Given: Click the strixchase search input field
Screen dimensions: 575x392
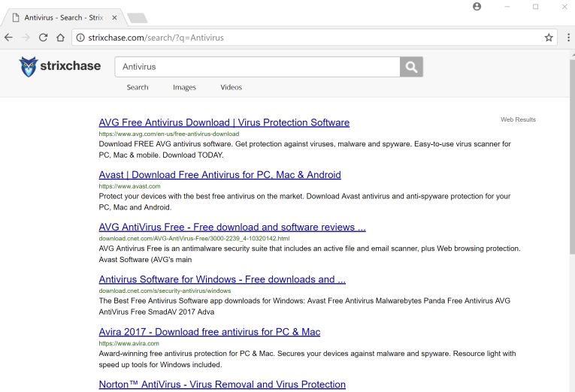Looking at the screenshot, I should point(257,67).
